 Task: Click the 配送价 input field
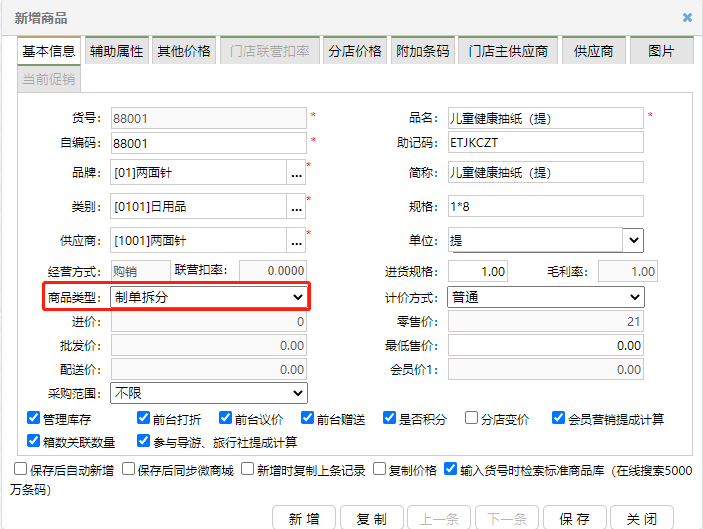[209, 369]
